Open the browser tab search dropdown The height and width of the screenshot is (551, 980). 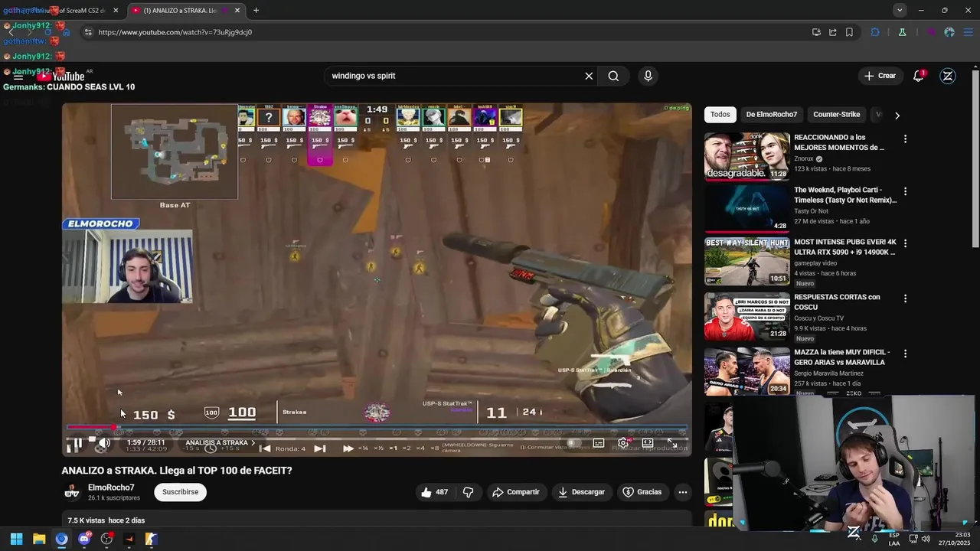click(x=900, y=10)
